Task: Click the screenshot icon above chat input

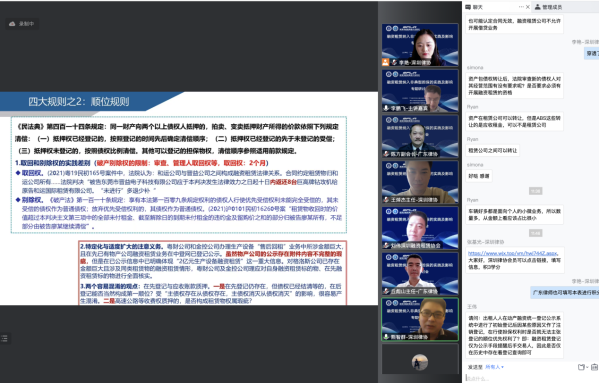Action: (581, 367)
